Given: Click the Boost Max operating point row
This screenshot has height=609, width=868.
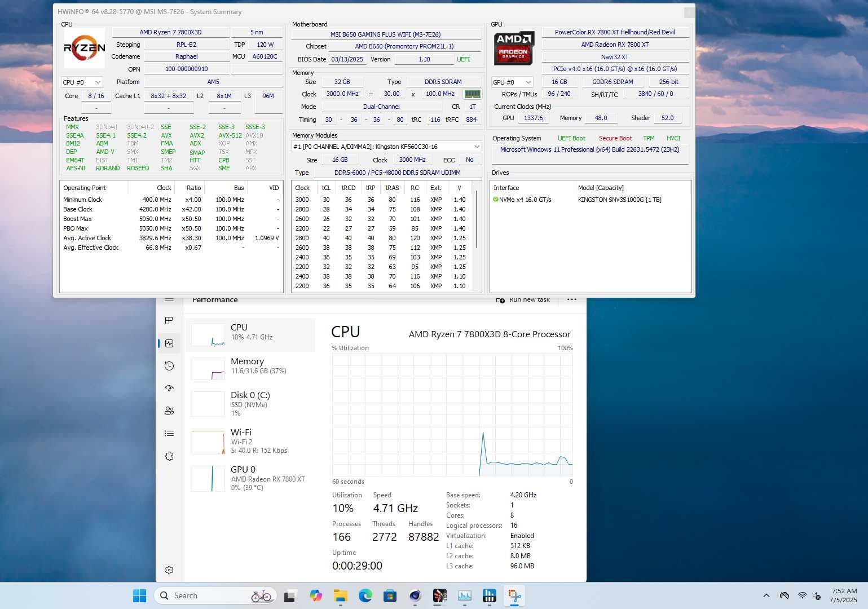Looking at the screenshot, I should [x=171, y=219].
